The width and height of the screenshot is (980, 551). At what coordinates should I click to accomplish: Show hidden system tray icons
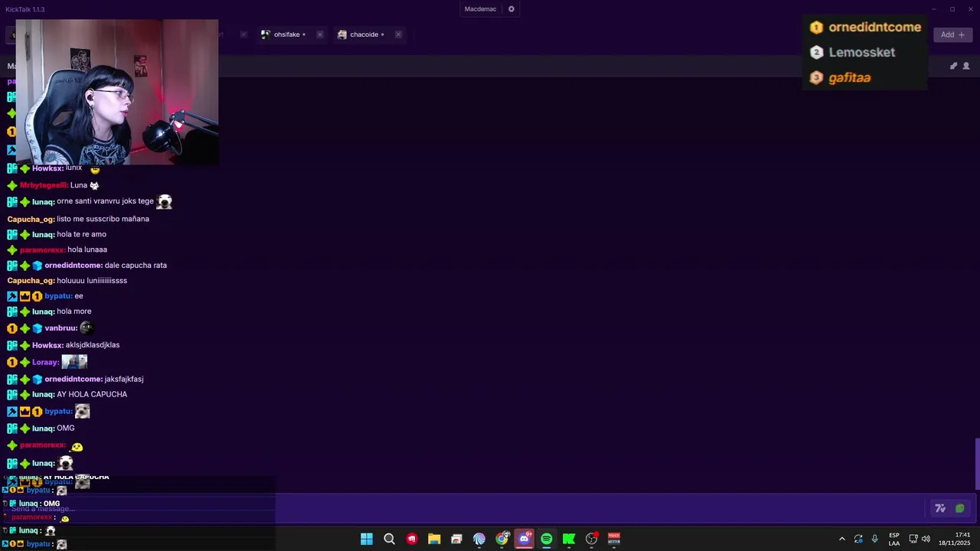[842, 539]
